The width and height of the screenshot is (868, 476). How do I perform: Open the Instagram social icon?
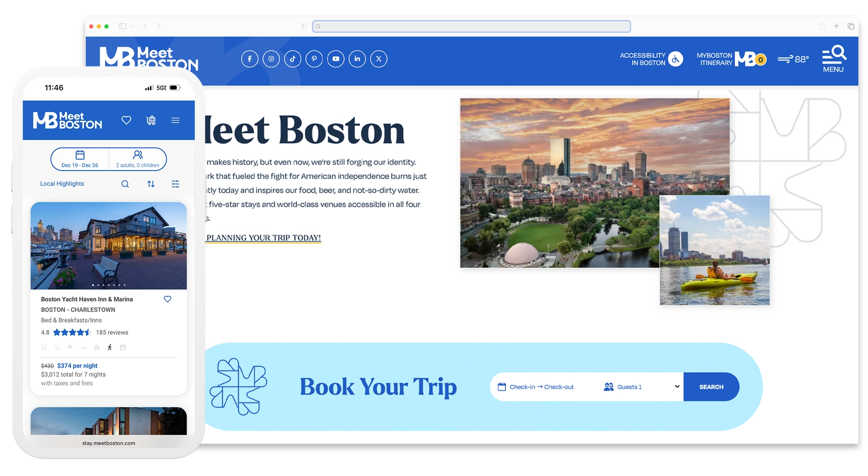click(x=271, y=59)
